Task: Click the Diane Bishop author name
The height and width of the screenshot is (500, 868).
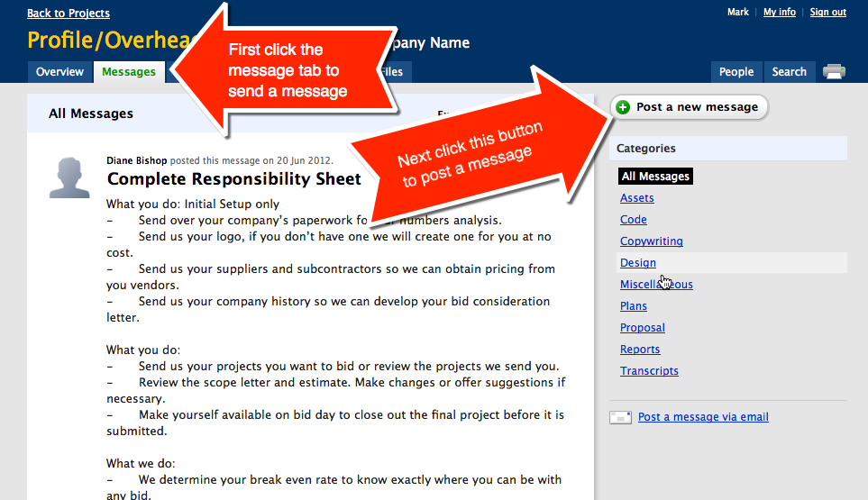Action: [x=137, y=160]
